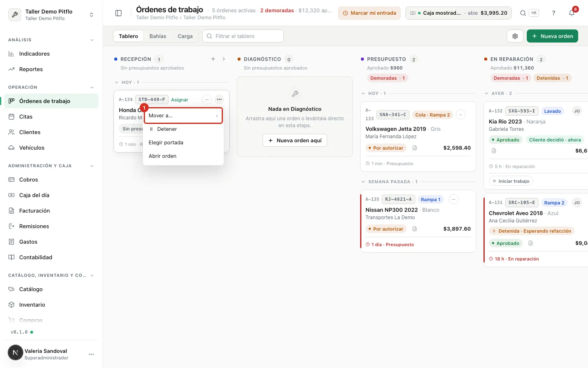
Task: Focus the Filtrar el tablero field
Action: (x=243, y=36)
